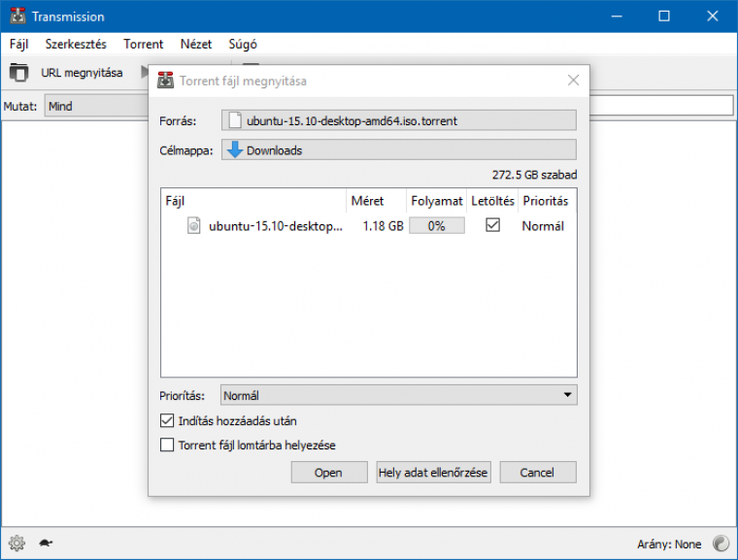
Task: Sort by the Fájl column header
Action: 253,201
